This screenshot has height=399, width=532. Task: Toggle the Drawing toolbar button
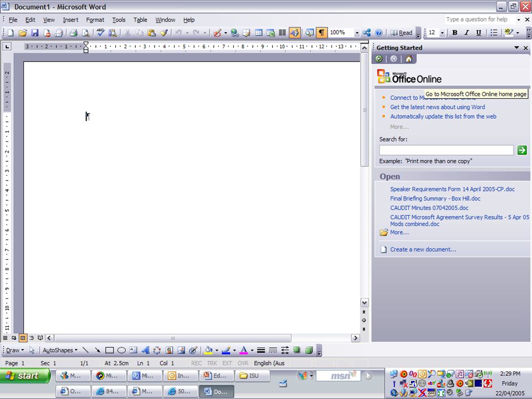pos(294,33)
